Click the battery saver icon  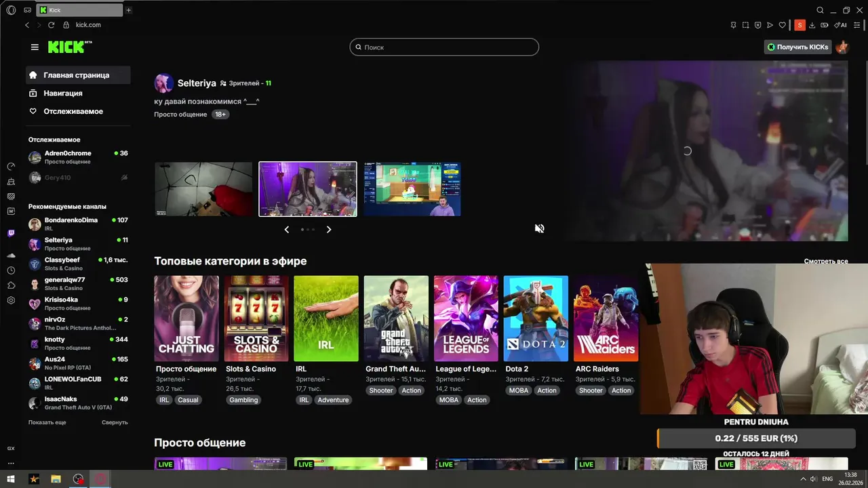[825, 25]
